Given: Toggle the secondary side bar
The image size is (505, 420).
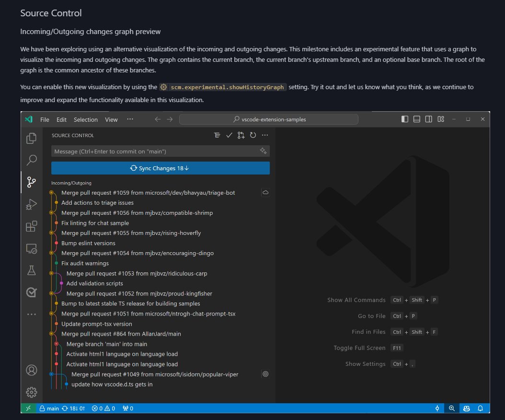Looking at the screenshot, I should [x=429, y=119].
